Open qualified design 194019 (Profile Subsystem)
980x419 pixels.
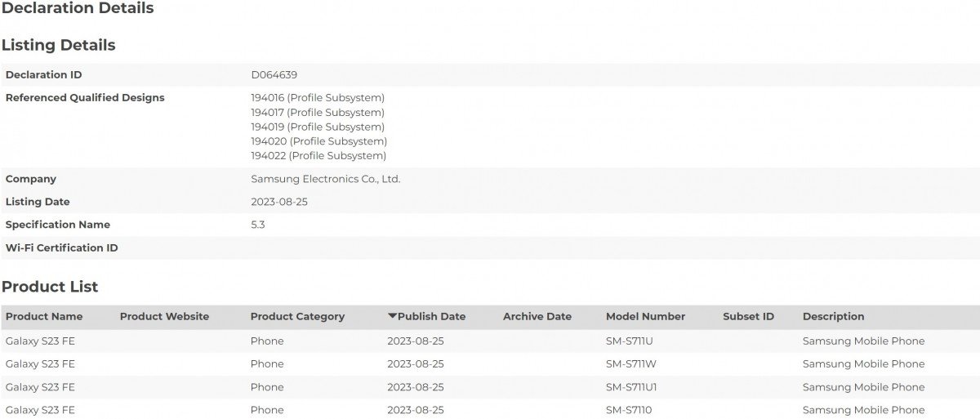point(318,127)
